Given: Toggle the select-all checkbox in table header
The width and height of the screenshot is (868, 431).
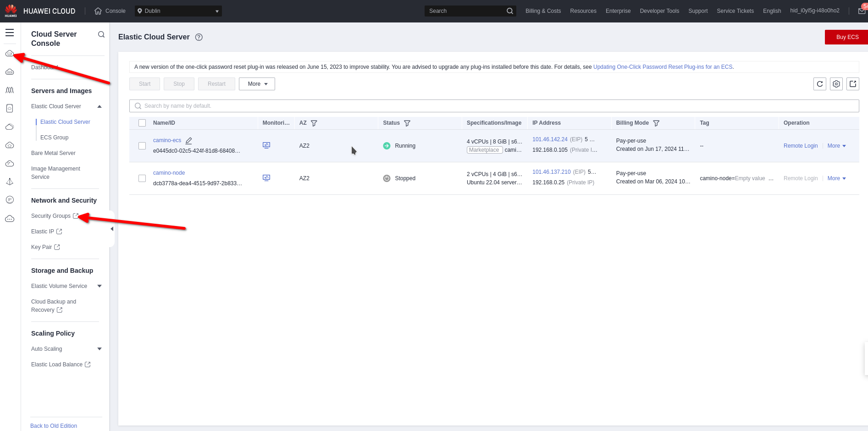Looking at the screenshot, I should (x=142, y=123).
